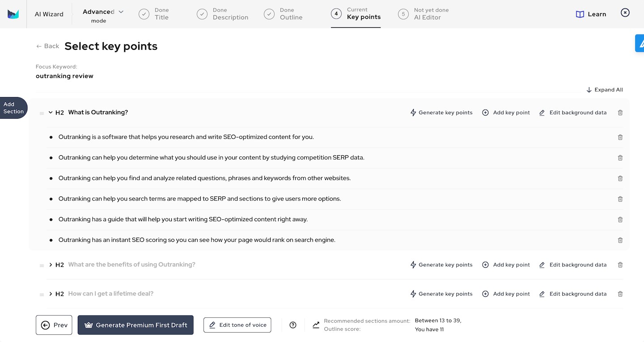Generate key points for 'What are the benefits' section
644x342 pixels.
(x=441, y=265)
